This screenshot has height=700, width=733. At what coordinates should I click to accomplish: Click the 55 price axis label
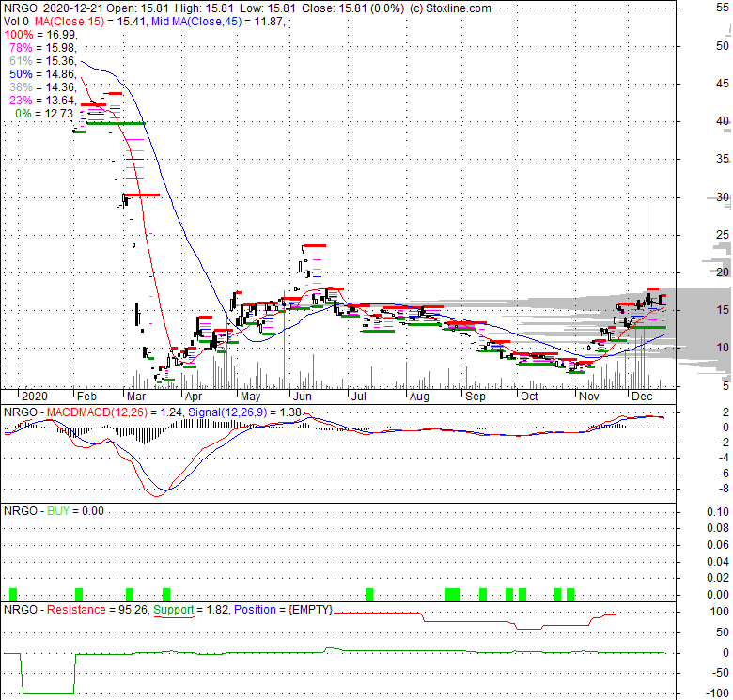pyautogui.click(x=723, y=8)
